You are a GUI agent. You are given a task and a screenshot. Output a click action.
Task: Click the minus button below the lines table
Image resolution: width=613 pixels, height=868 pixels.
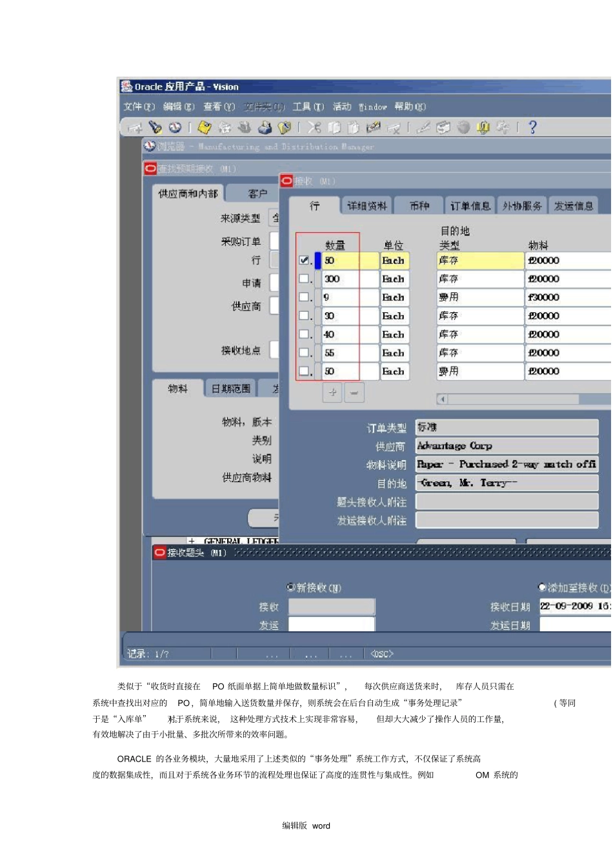tap(354, 392)
